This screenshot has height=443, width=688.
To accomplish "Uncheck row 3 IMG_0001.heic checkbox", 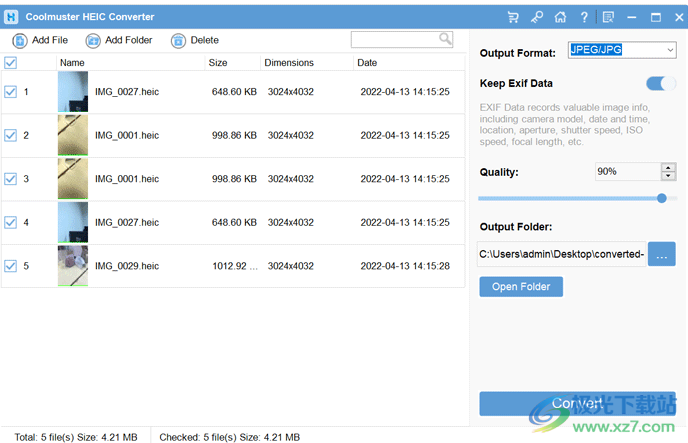I will coord(11,179).
